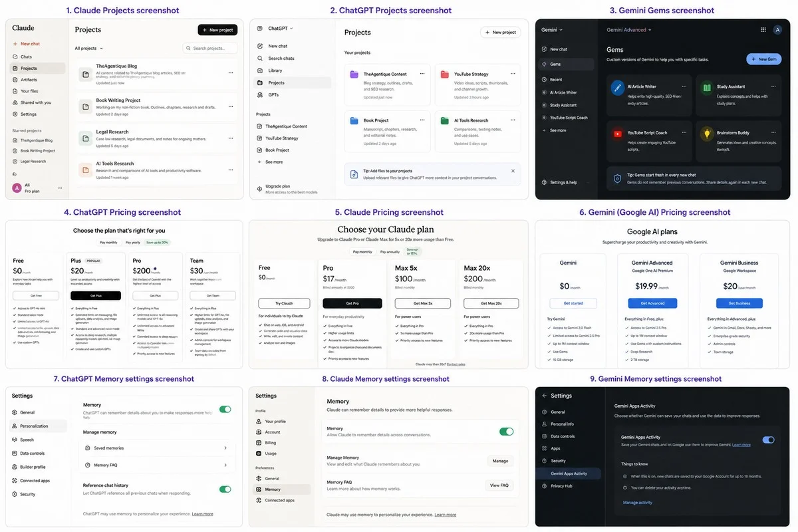798x532 pixels.
Task: Open Recent in the Gemini sidebar
Action: pos(556,80)
